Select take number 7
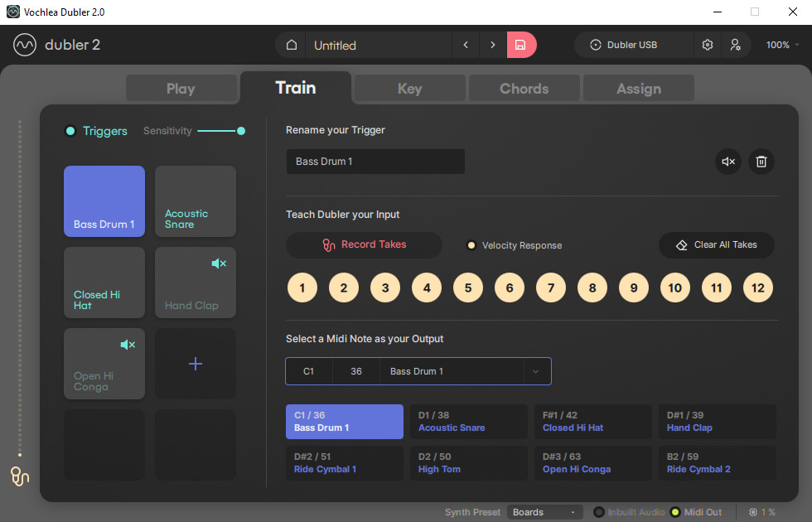The image size is (812, 522). tap(551, 288)
